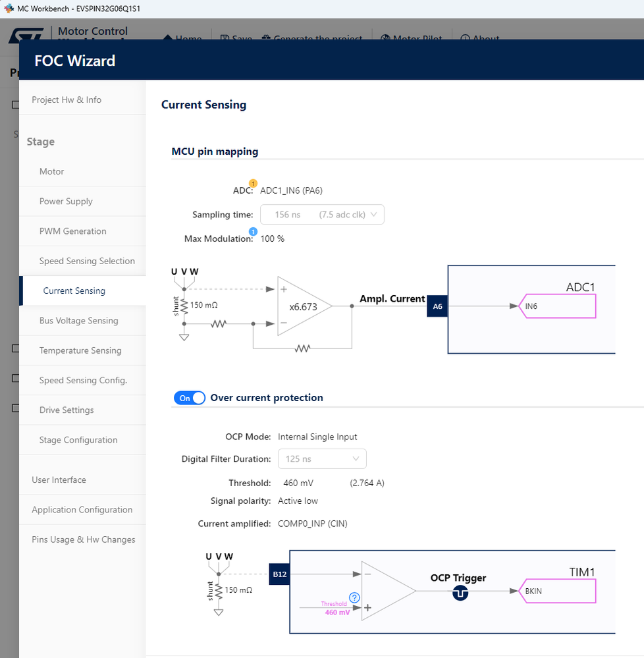Open the Digital Filter Duration dropdown
The width and height of the screenshot is (644, 658).
tap(322, 458)
